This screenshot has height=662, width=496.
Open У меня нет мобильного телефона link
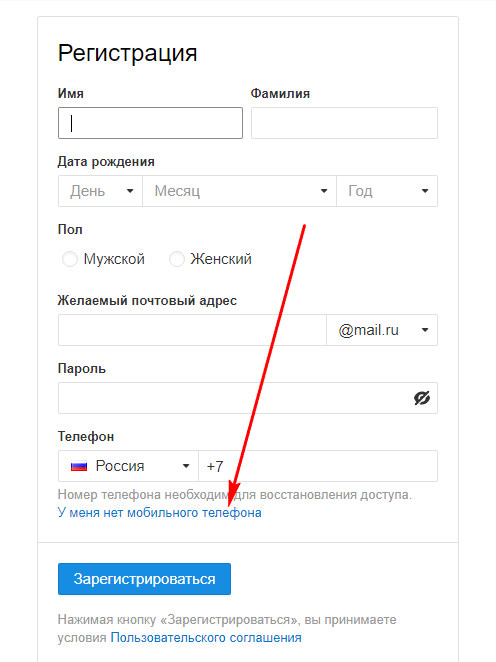click(160, 513)
